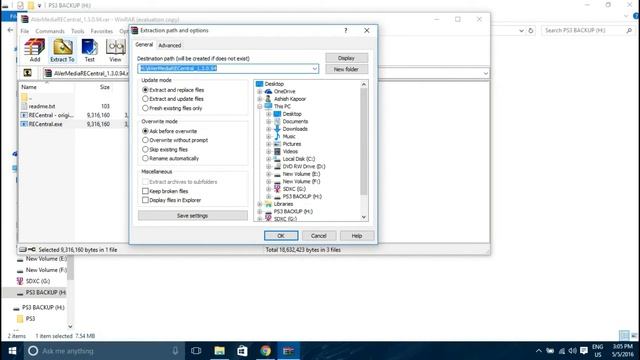Select Fresh existing files only option
This screenshot has width=640, height=360.
[145, 108]
